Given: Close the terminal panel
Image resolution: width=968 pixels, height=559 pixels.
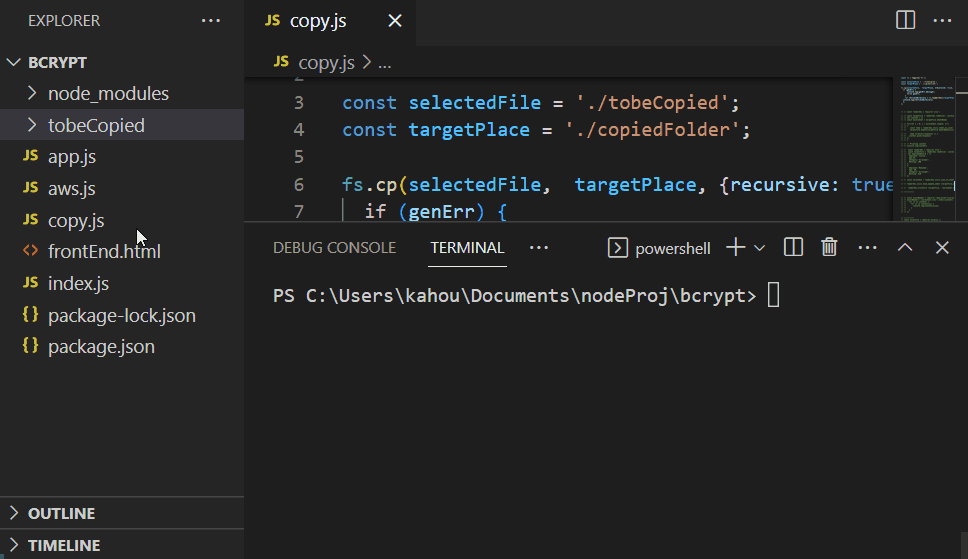Looking at the screenshot, I should point(942,248).
